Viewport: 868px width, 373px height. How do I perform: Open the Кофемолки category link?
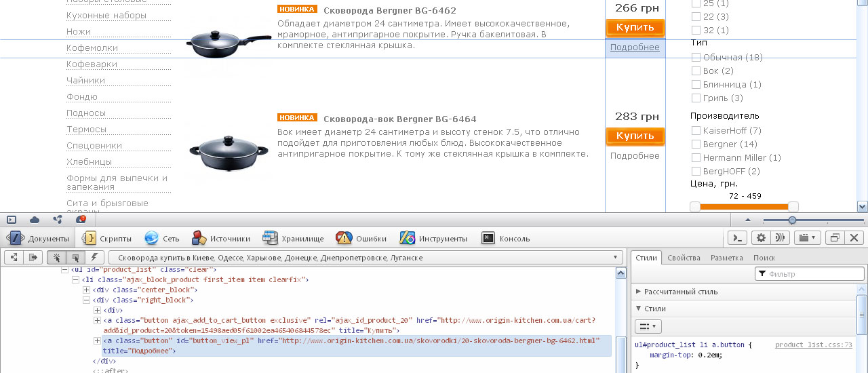pos(92,48)
